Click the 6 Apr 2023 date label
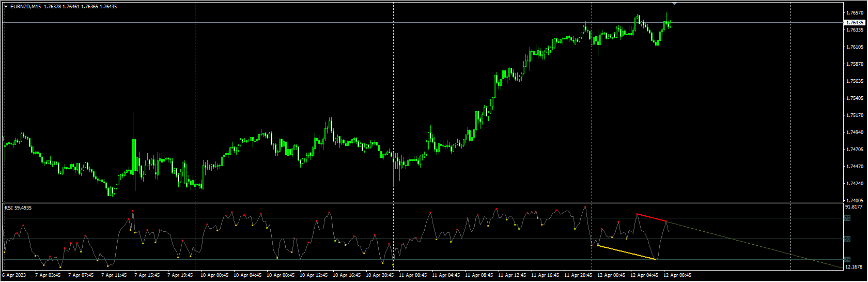Screen dimensions: 868x282 [13, 275]
